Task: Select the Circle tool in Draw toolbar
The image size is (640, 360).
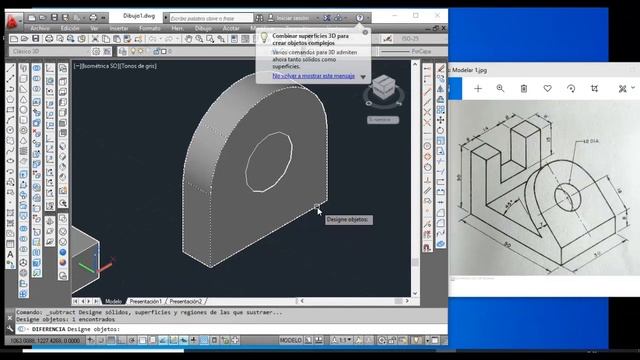Action: coord(11,130)
